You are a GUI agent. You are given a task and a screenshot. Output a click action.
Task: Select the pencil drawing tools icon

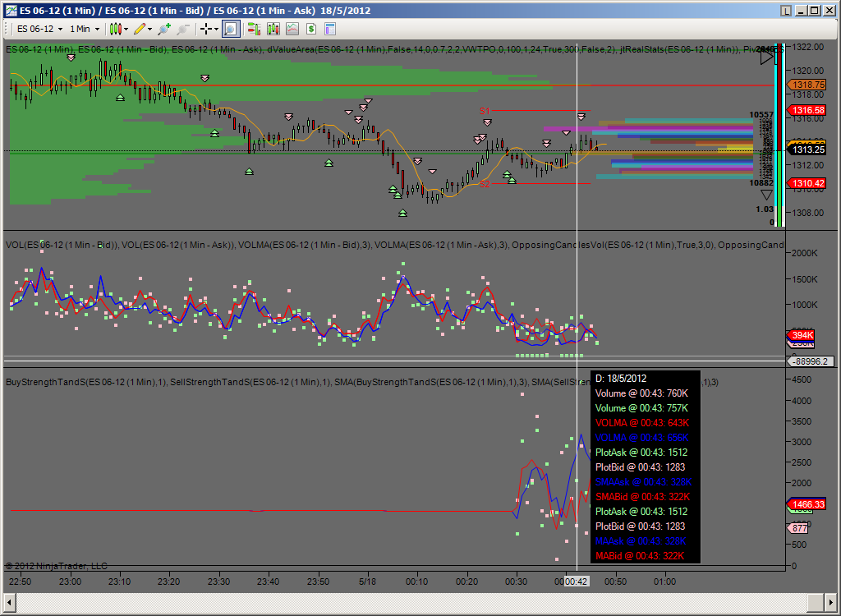click(140, 29)
